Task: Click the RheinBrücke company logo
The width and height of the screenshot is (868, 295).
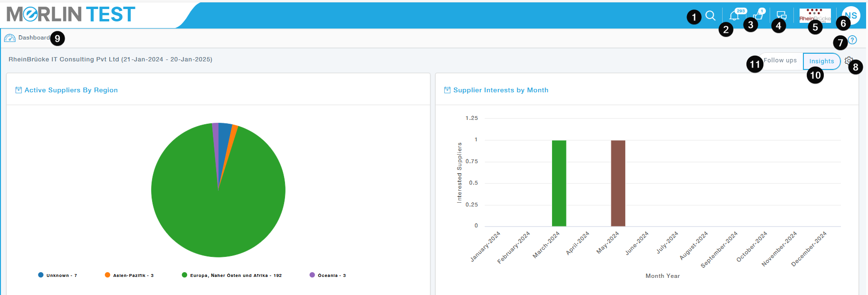Action: click(x=815, y=15)
